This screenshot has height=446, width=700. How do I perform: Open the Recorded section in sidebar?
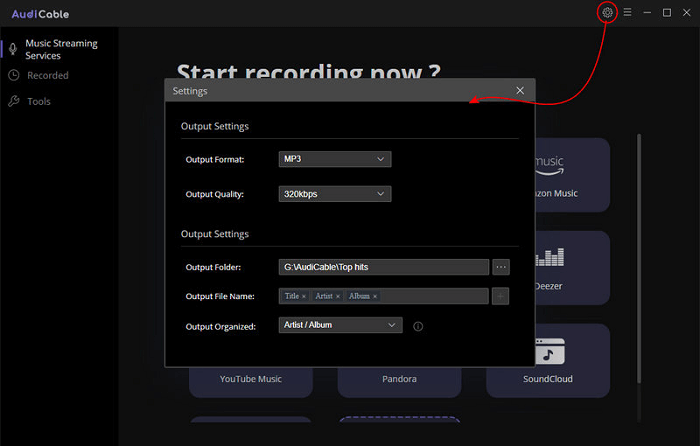pyautogui.click(x=48, y=75)
